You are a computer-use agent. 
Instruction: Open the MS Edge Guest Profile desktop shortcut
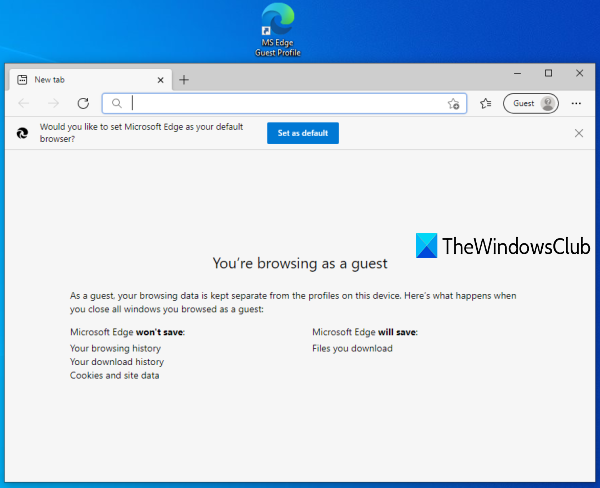click(277, 22)
